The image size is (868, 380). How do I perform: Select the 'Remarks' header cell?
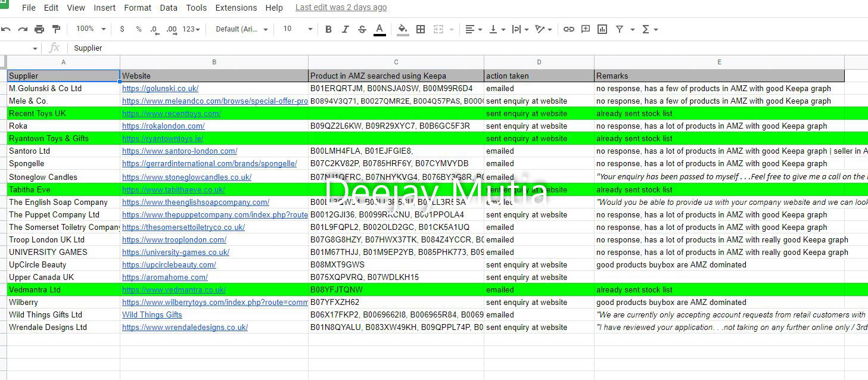[x=719, y=76]
